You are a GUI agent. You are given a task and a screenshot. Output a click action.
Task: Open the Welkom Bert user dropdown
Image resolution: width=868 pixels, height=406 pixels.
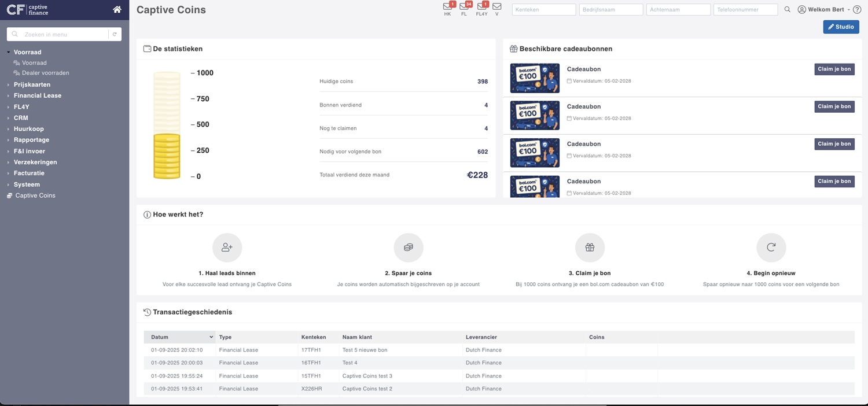click(x=826, y=9)
